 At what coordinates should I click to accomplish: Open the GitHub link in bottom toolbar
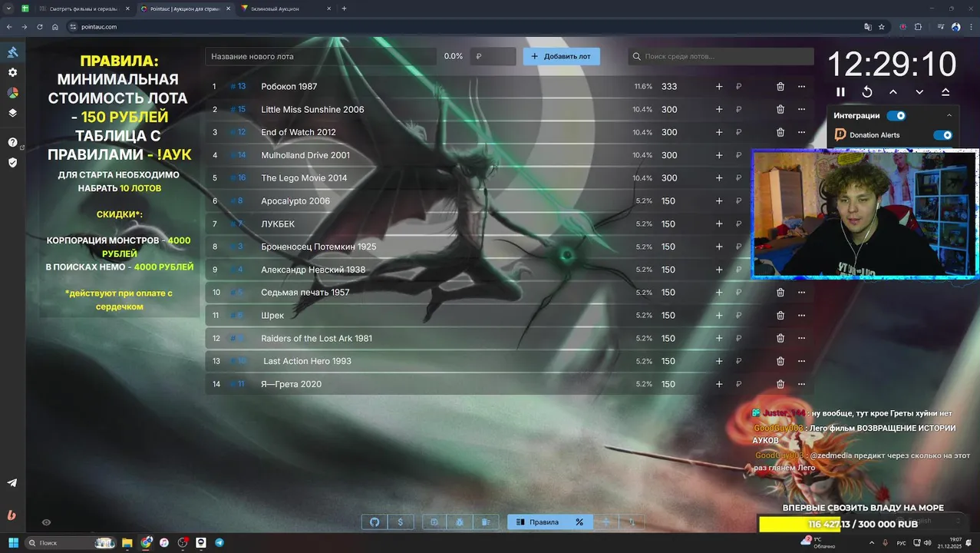[375, 522]
